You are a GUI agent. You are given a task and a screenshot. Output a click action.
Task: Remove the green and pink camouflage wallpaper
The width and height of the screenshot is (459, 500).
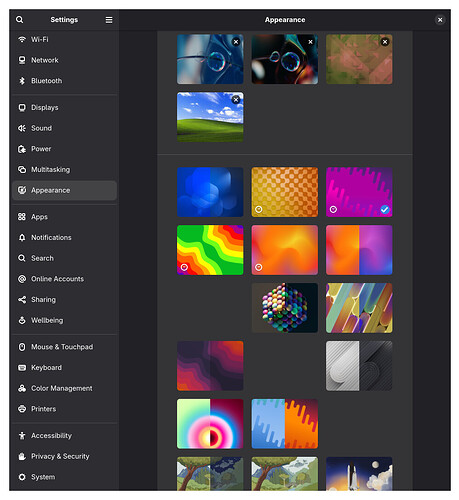385,42
